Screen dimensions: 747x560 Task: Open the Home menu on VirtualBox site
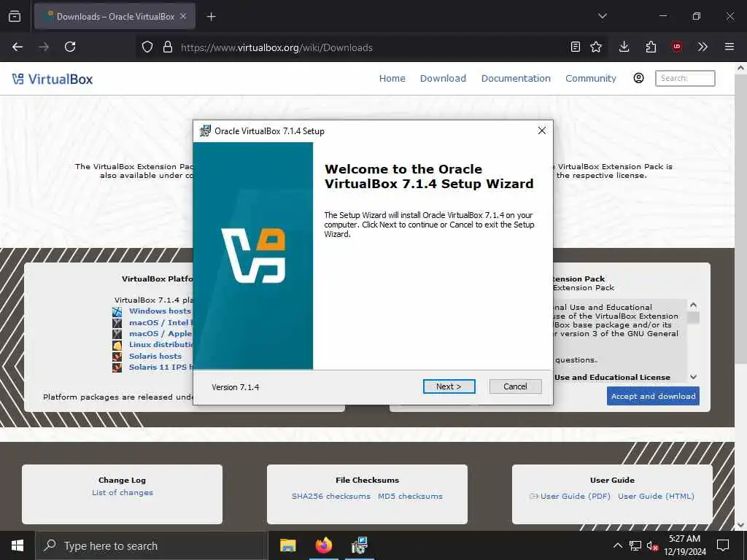pyautogui.click(x=392, y=79)
